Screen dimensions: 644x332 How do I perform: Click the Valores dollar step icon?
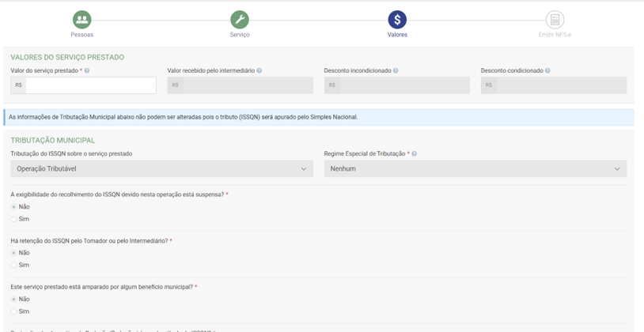coord(397,19)
